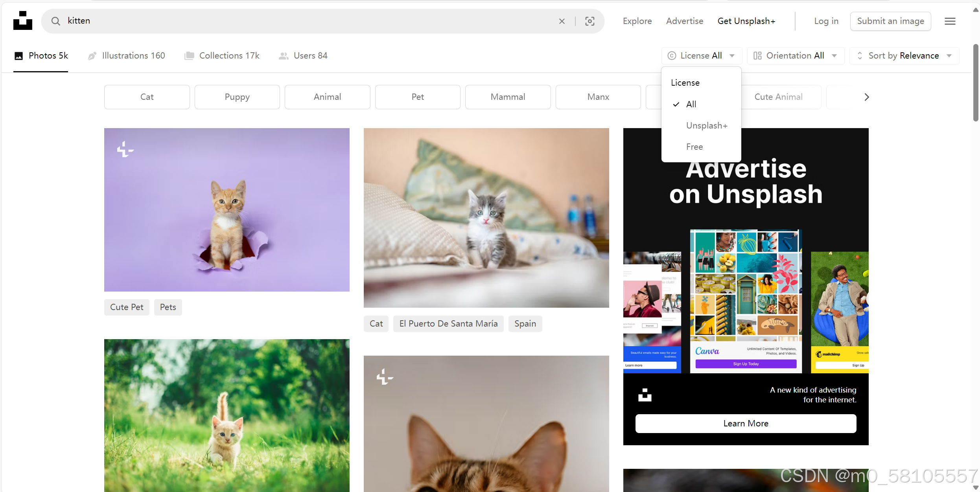Choose the Free license option
Image resolution: width=980 pixels, height=492 pixels.
pyautogui.click(x=694, y=147)
